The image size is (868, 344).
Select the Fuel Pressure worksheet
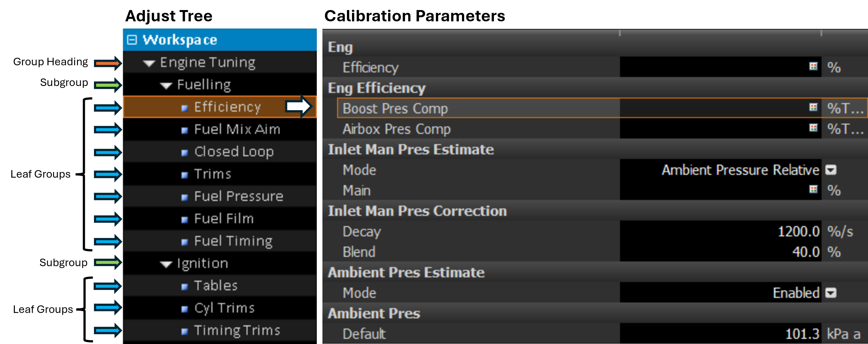click(238, 196)
